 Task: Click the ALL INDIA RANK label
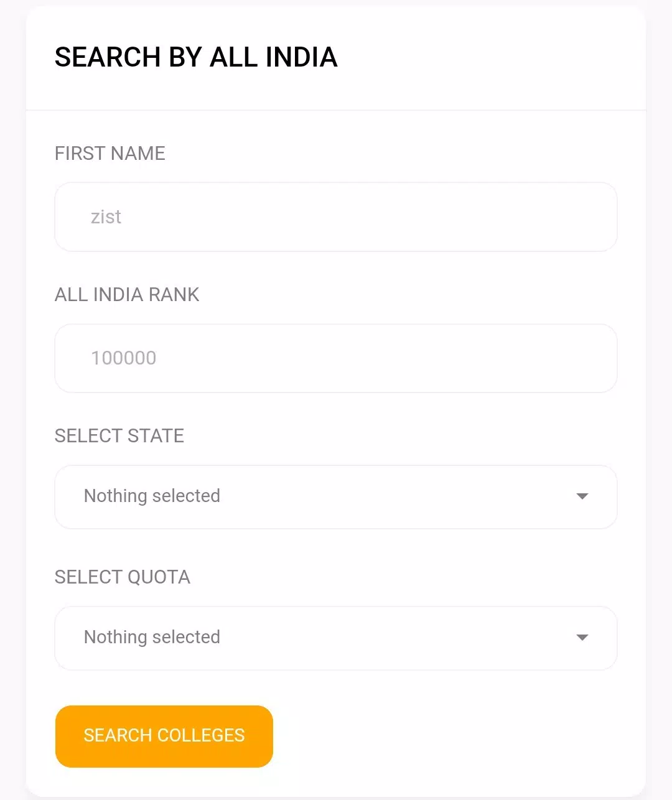(x=127, y=294)
